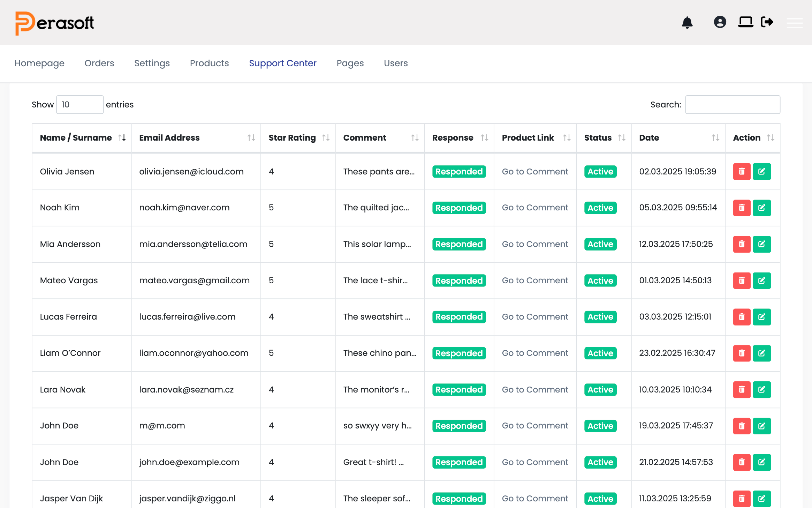Edit Olivia Jensen's comment

[x=761, y=172]
